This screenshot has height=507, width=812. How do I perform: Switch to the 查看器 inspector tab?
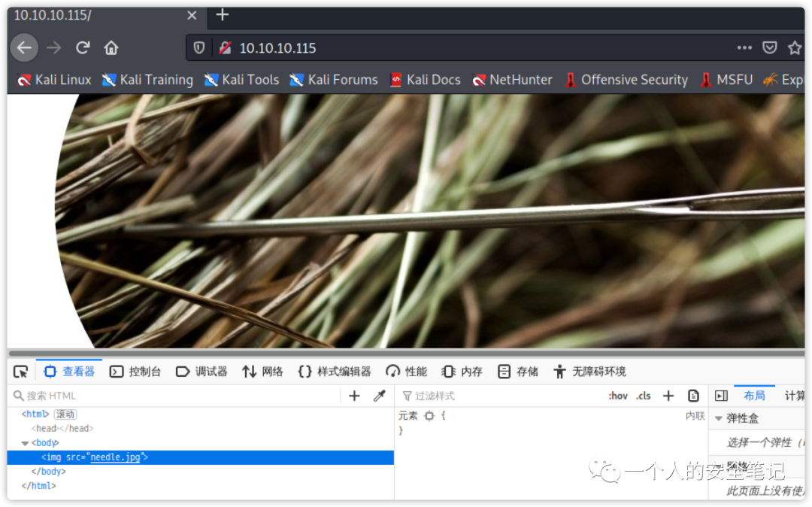[x=69, y=372]
